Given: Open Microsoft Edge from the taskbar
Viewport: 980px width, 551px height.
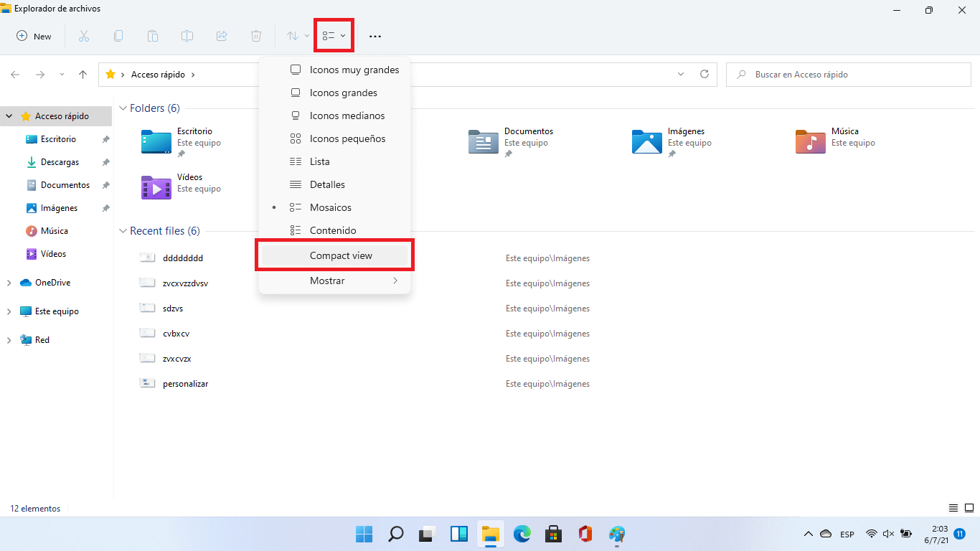Looking at the screenshot, I should (x=522, y=534).
